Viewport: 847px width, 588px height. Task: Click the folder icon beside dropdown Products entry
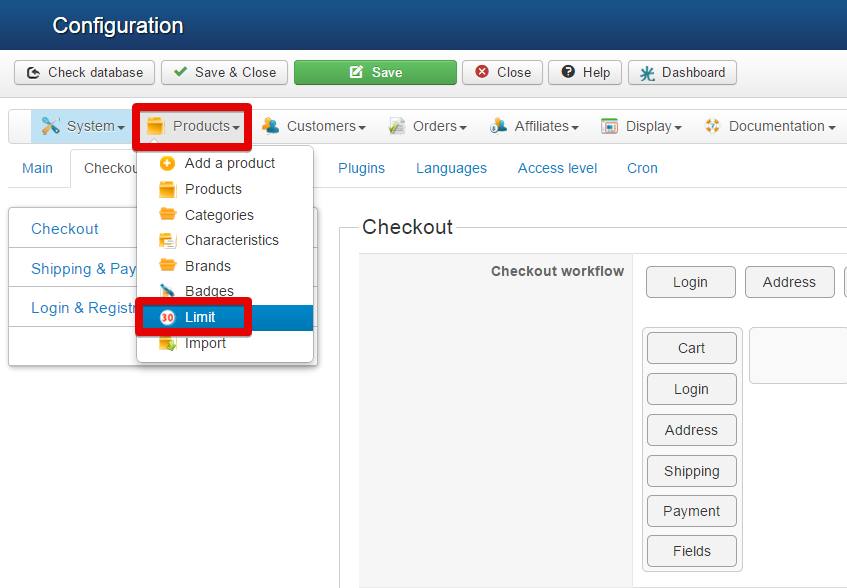tap(167, 189)
